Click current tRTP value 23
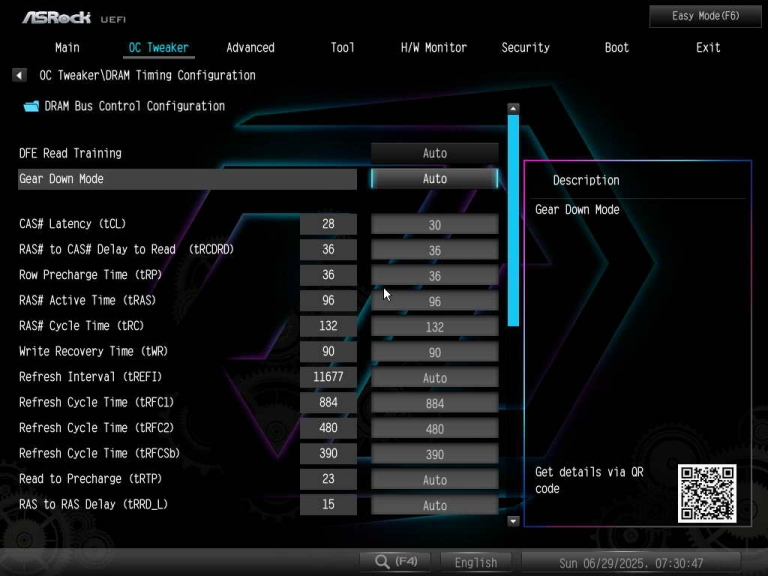 coord(328,479)
